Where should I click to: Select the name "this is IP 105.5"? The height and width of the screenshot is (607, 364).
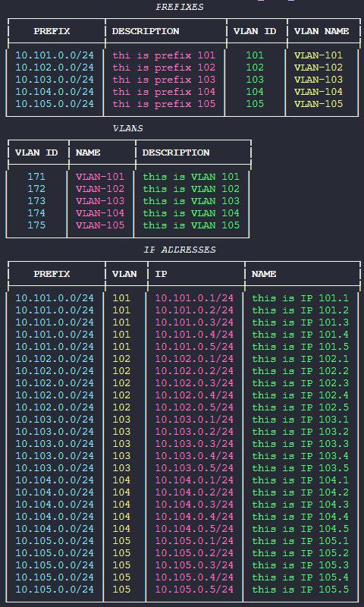(300, 590)
